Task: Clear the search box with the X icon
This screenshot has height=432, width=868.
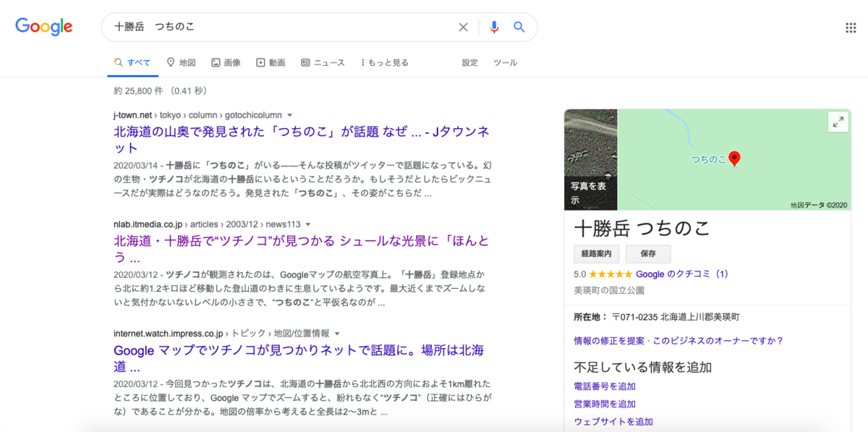Action: (x=464, y=27)
